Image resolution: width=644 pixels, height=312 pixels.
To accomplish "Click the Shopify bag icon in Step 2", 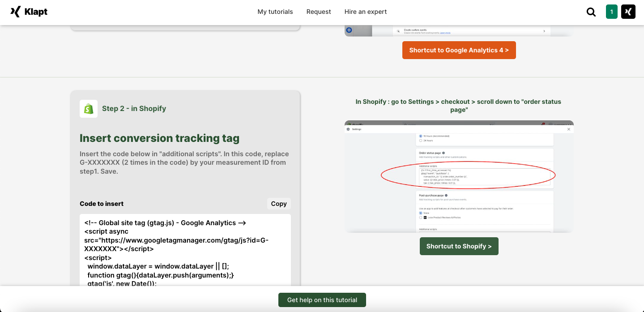I will point(89,109).
